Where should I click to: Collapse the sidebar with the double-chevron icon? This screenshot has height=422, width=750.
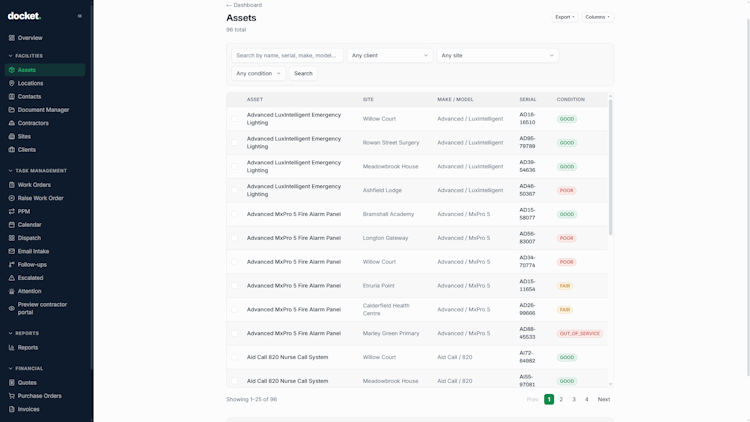[x=80, y=16]
